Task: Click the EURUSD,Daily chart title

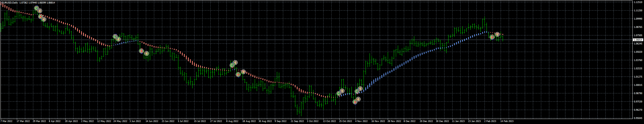Action: pyautogui.click(x=9, y=3)
